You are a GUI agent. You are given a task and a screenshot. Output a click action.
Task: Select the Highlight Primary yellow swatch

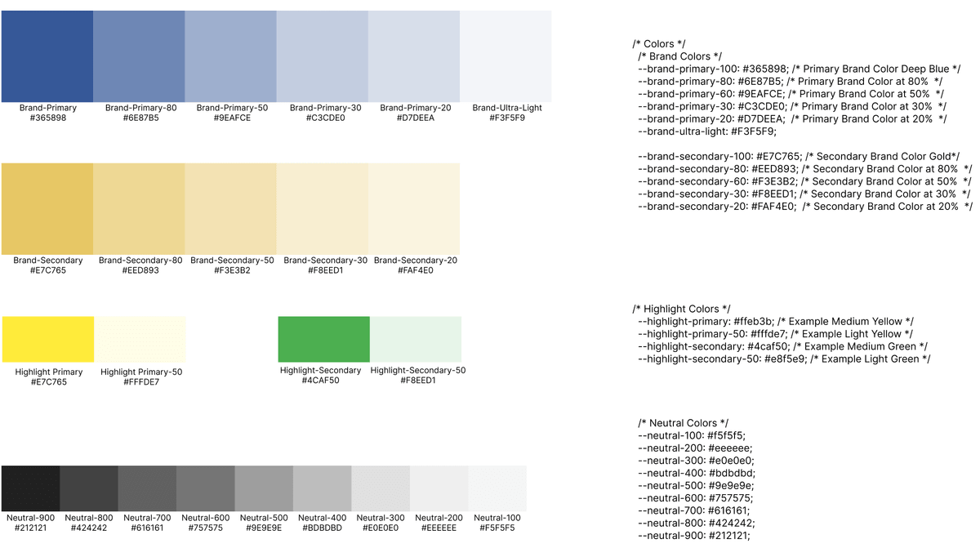pyautogui.click(x=48, y=340)
